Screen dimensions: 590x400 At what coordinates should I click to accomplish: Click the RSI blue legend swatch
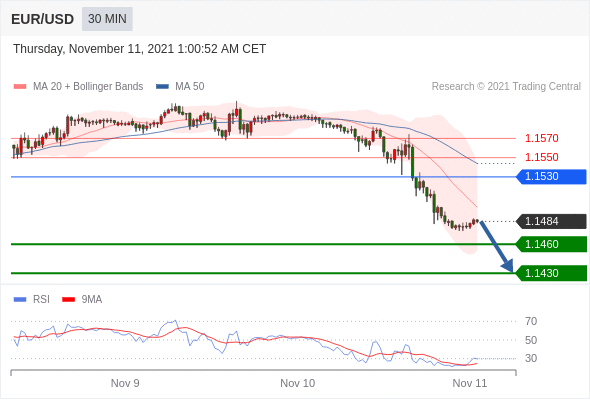point(20,300)
